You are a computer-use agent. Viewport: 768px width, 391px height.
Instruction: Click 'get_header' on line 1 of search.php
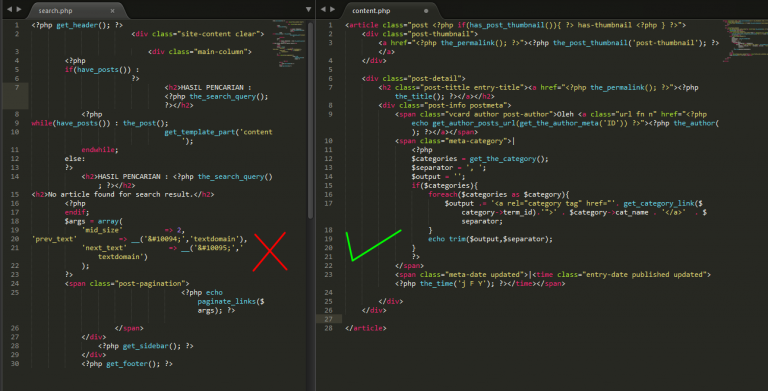point(76,25)
